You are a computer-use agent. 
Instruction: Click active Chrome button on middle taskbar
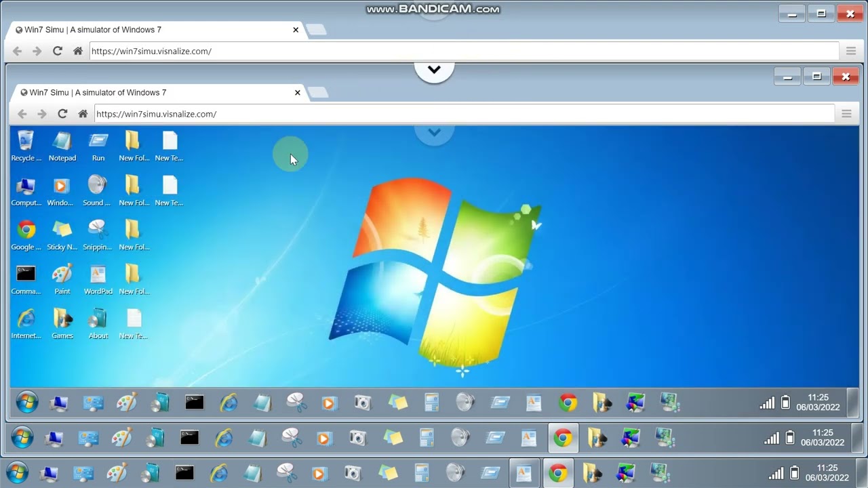coord(562,438)
